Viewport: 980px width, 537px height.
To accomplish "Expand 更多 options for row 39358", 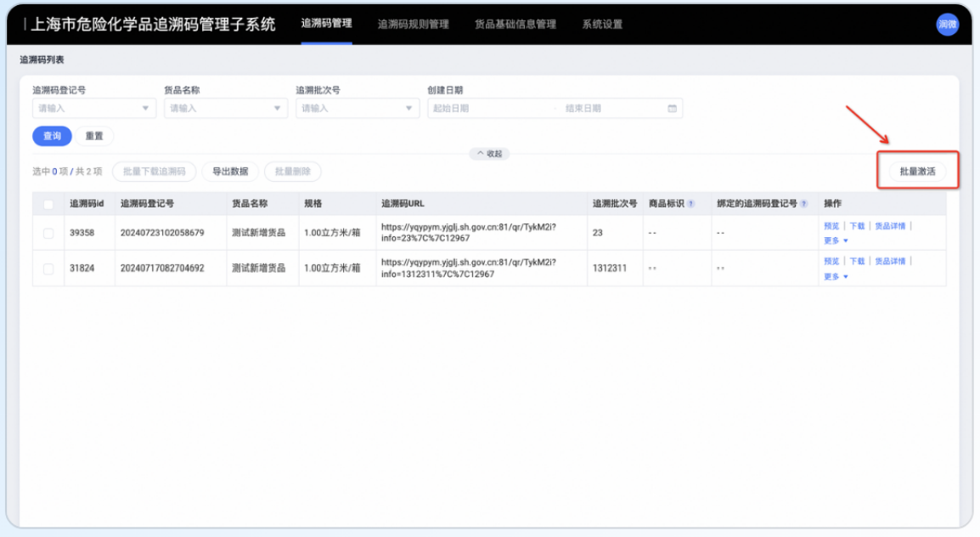I will [x=836, y=241].
